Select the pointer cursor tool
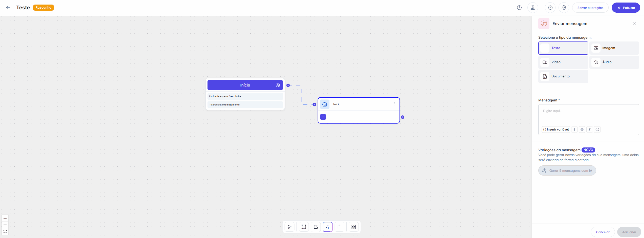The height and width of the screenshot is (238, 644). click(290, 227)
